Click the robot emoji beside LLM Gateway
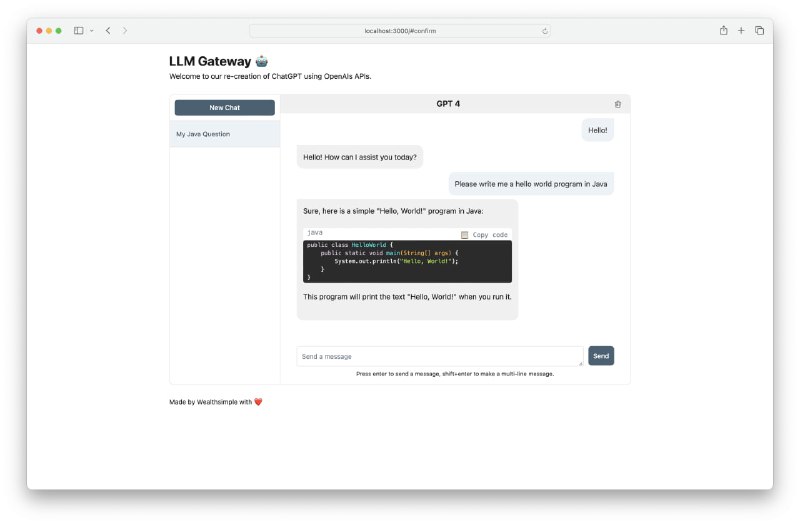Image resolution: width=800 pixels, height=525 pixels. [262, 61]
